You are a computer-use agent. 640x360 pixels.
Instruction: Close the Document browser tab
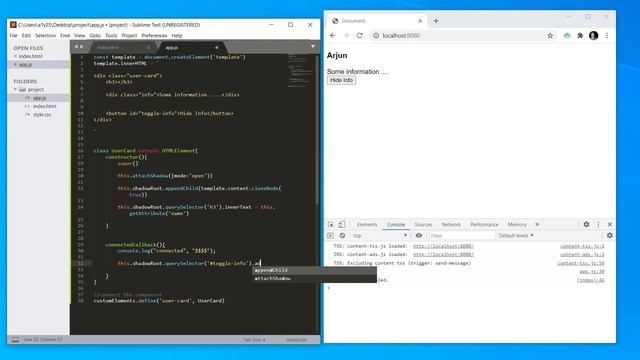tap(420, 21)
